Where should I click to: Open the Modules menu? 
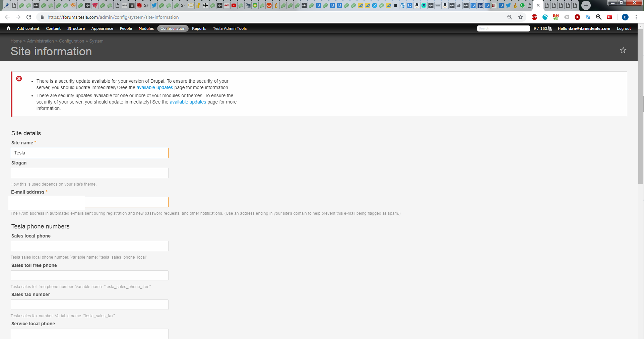146,28
